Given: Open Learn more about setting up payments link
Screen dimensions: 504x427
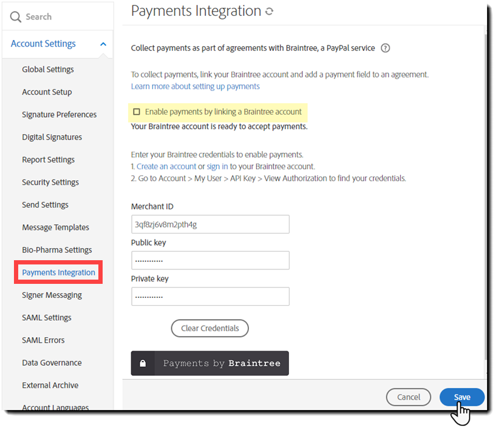Looking at the screenshot, I should (195, 86).
